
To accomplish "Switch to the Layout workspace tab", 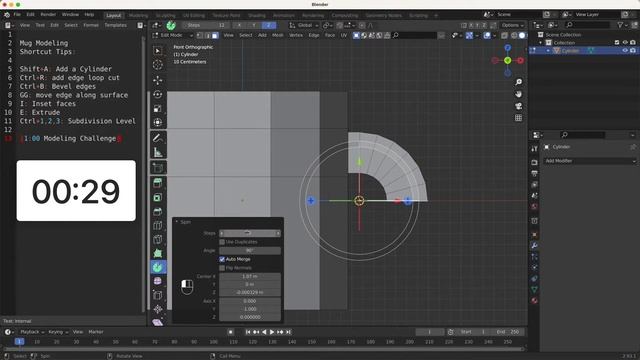I will (x=113, y=15).
